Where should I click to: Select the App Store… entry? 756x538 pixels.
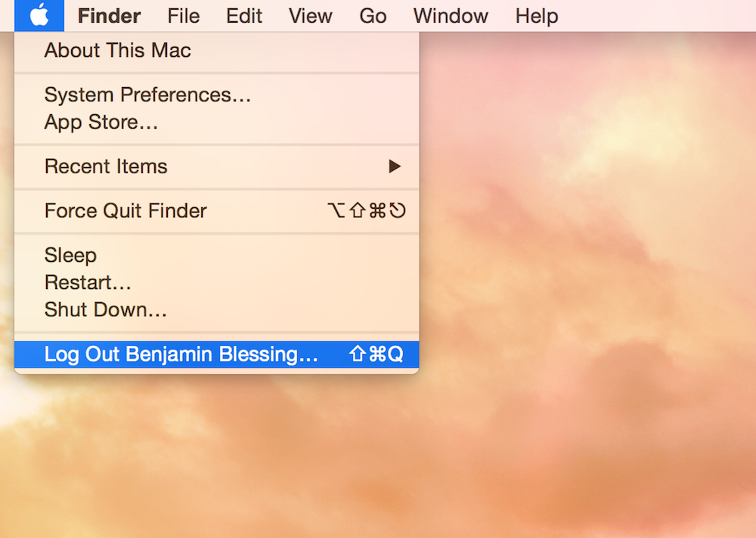click(216, 122)
